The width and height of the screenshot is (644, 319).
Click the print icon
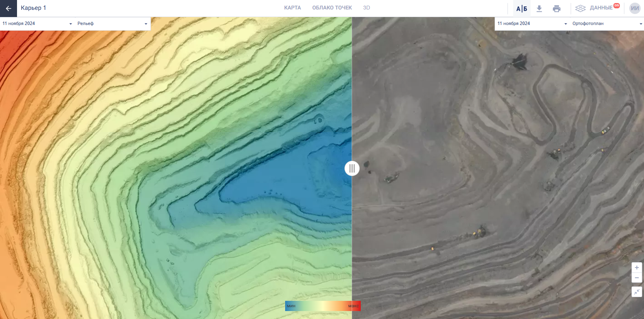pos(556,9)
